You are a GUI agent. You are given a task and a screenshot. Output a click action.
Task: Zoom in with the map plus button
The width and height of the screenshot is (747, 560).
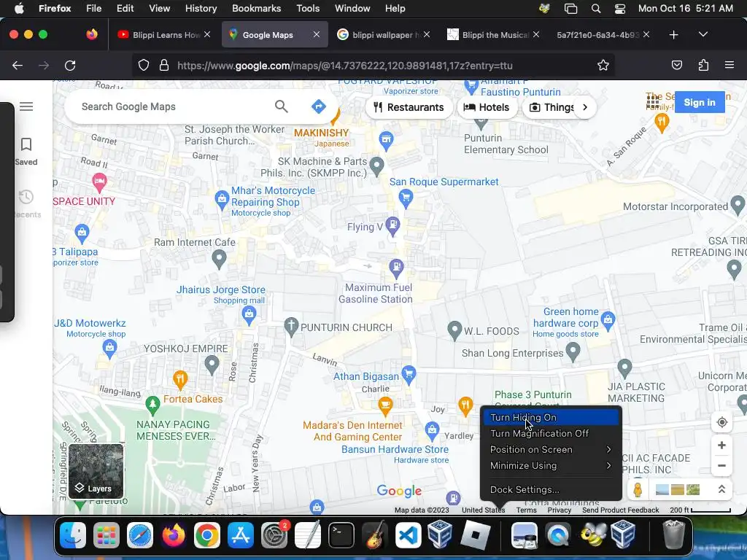(721, 446)
